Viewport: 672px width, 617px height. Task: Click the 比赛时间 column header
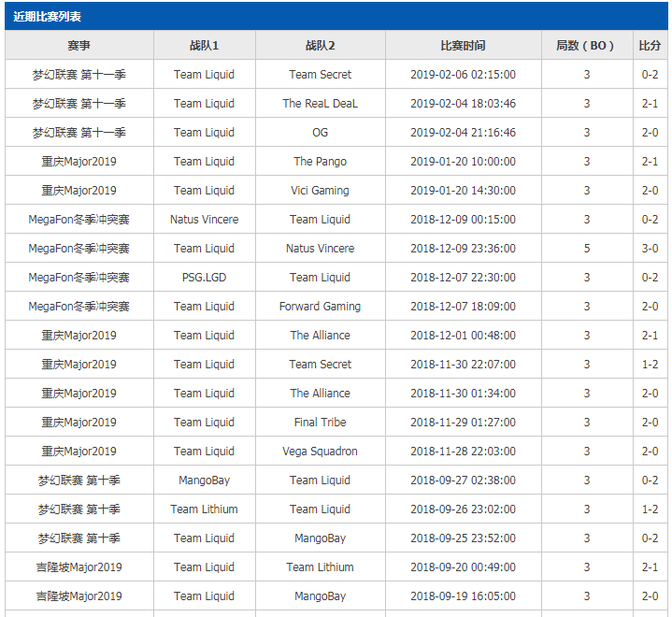(463, 46)
